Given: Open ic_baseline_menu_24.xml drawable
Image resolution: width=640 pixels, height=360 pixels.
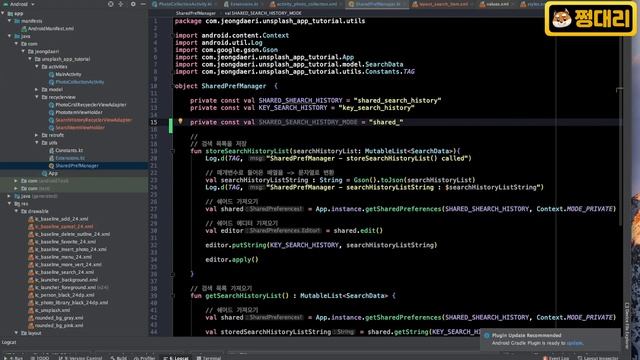Looking at the screenshot, I should coord(60,257).
